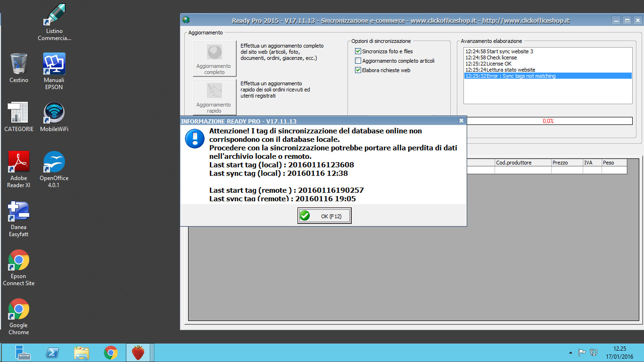Open the Epson Connect Site shortcut
Viewport: 644px width, 362px height.
click(19, 267)
